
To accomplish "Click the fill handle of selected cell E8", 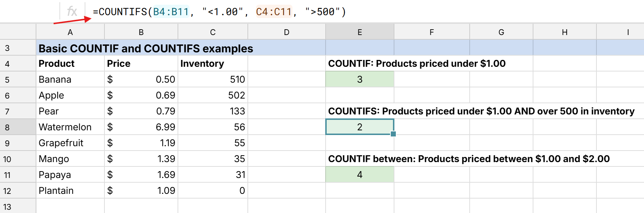I will (393, 134).
